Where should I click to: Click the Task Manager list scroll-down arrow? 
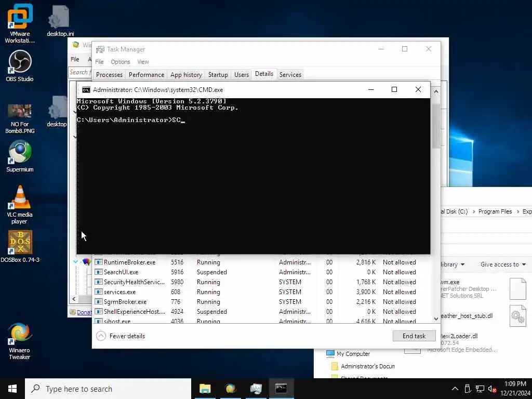pos(436,318)
